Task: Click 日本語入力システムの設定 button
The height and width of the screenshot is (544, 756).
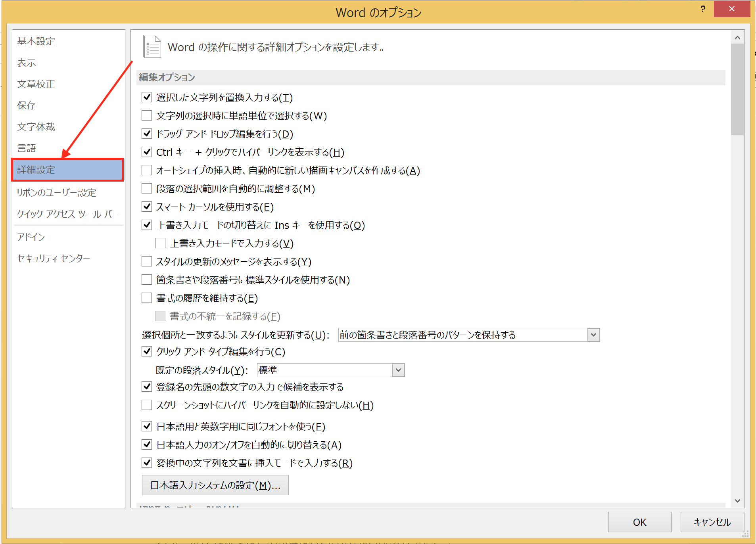Action: pos(215,485)
